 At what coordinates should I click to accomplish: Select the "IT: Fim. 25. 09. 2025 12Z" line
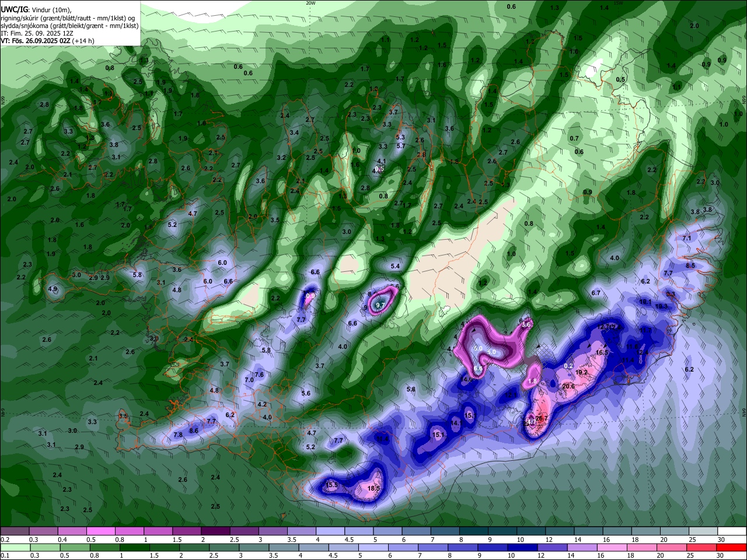(x=37, y=33)
